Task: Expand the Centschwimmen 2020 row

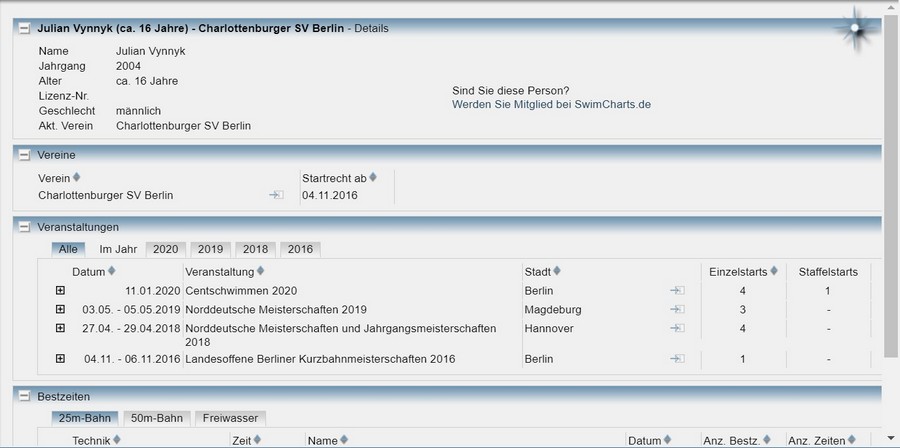Action: click(60, 291)
